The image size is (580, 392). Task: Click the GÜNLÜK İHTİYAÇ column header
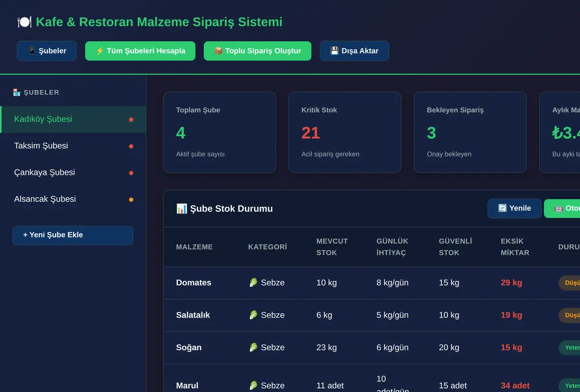(392, 247)
